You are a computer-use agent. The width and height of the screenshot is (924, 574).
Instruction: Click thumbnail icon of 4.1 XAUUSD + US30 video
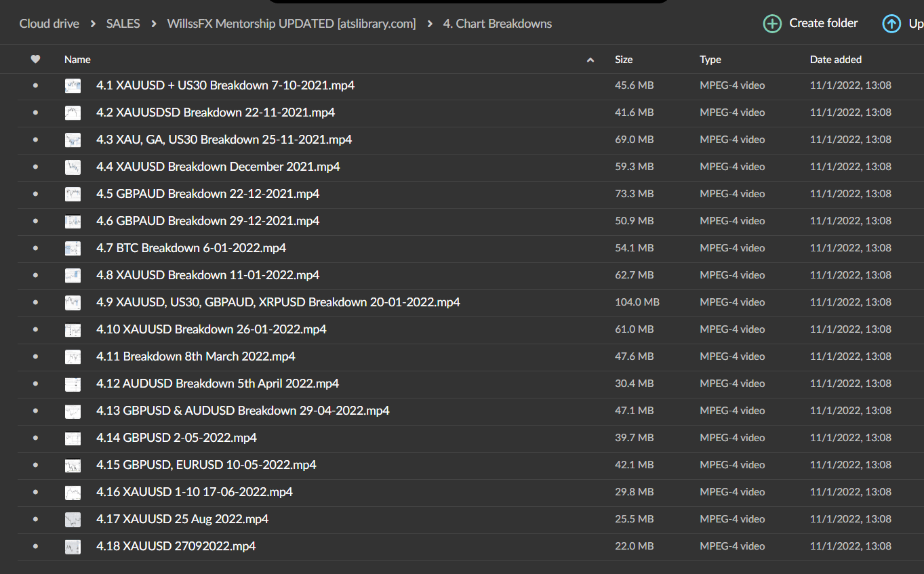tap(73, 85)
